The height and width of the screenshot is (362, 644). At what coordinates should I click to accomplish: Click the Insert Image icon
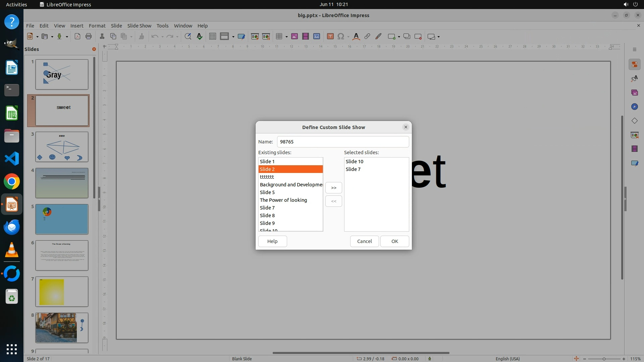[294, 37]
